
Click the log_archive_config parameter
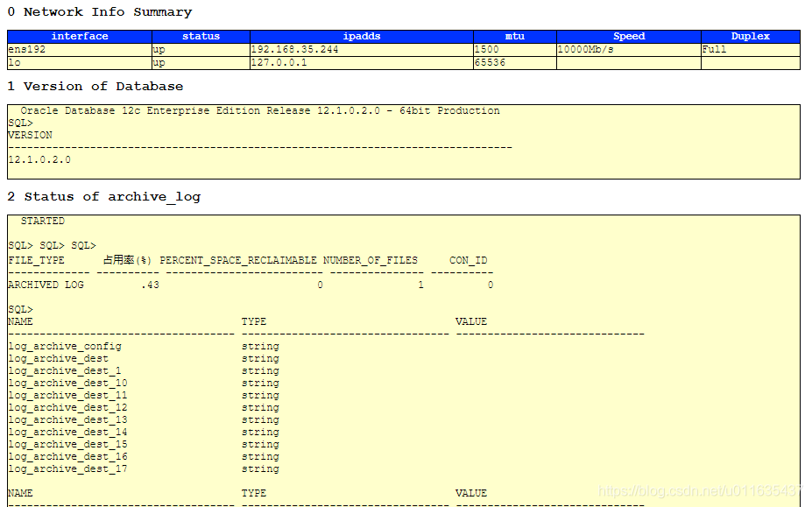coord(65,347)
